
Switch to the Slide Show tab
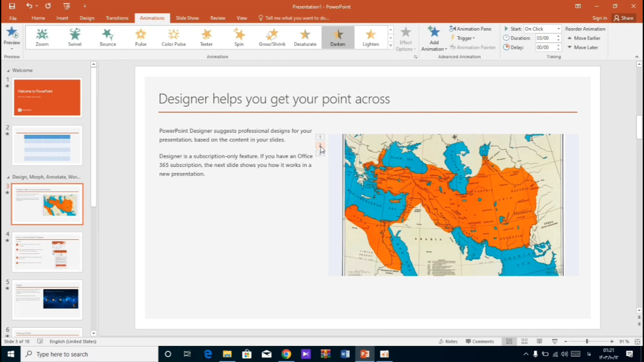tap(187, 18)
